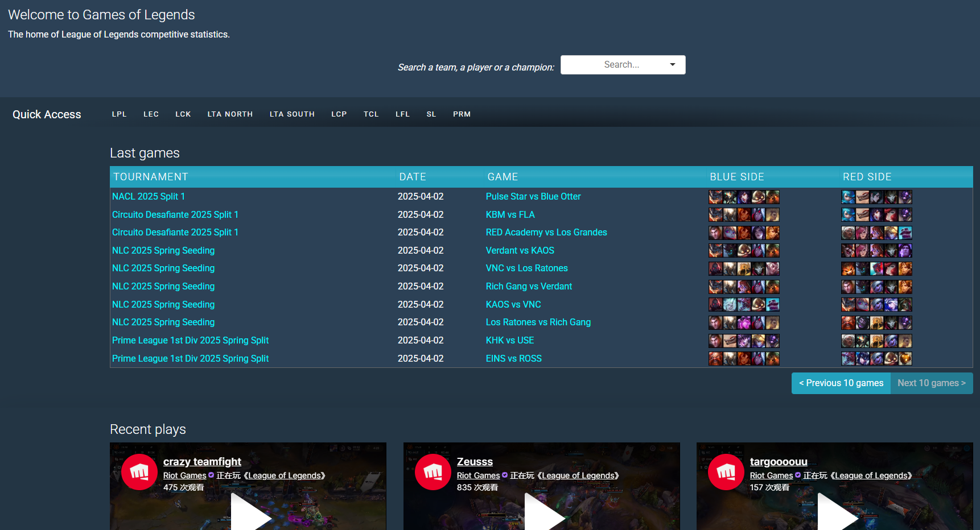The image size is (980, 530).
Task: Click last red side champion icon in EINS vs ROSS row
Action: point(905,359)
